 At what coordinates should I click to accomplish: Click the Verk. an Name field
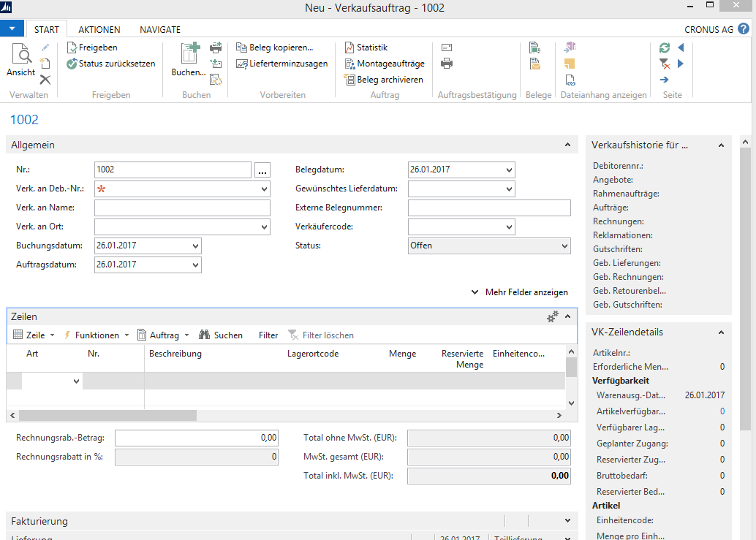[x=182, y=208]
